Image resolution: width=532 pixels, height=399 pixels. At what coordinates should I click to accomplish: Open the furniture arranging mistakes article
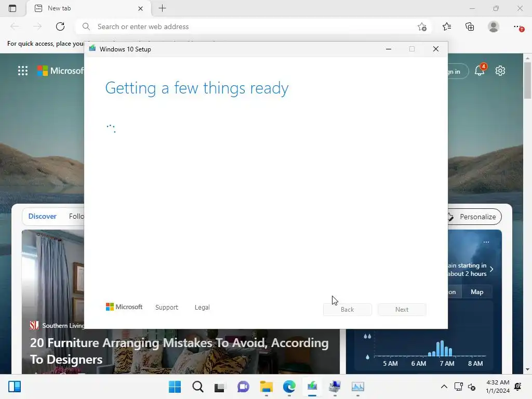tap(179, 351)
